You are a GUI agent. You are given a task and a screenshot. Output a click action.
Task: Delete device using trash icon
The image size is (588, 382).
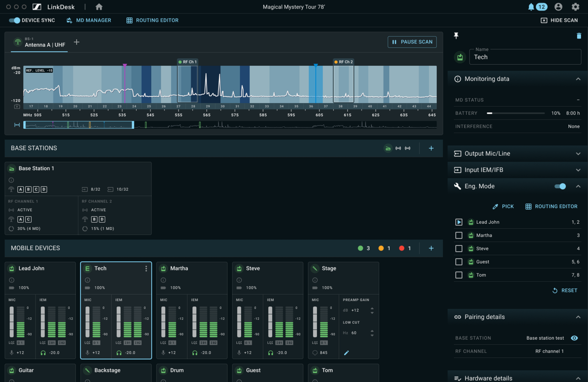579,36
